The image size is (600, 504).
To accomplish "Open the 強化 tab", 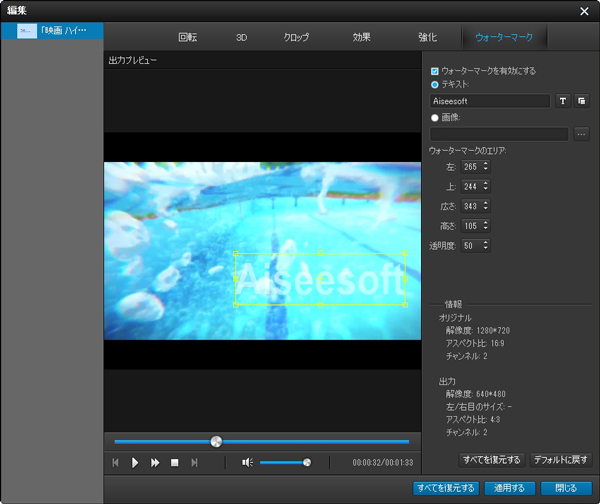I will tap(427, 38).
